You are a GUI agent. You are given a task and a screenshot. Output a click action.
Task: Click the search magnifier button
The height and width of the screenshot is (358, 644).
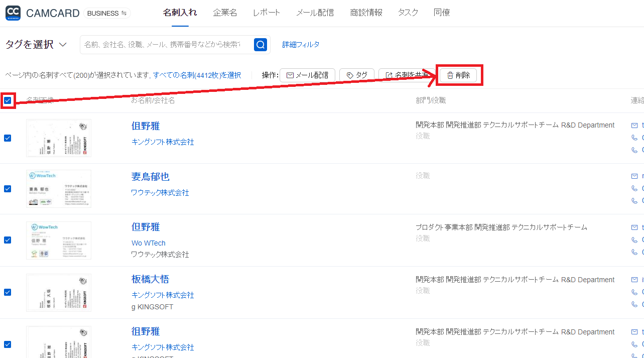(261, 45)
